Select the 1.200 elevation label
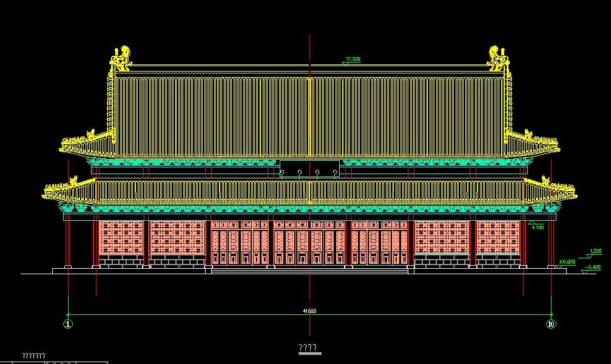Viewport: 611px width, 364px height. [595, 251]
